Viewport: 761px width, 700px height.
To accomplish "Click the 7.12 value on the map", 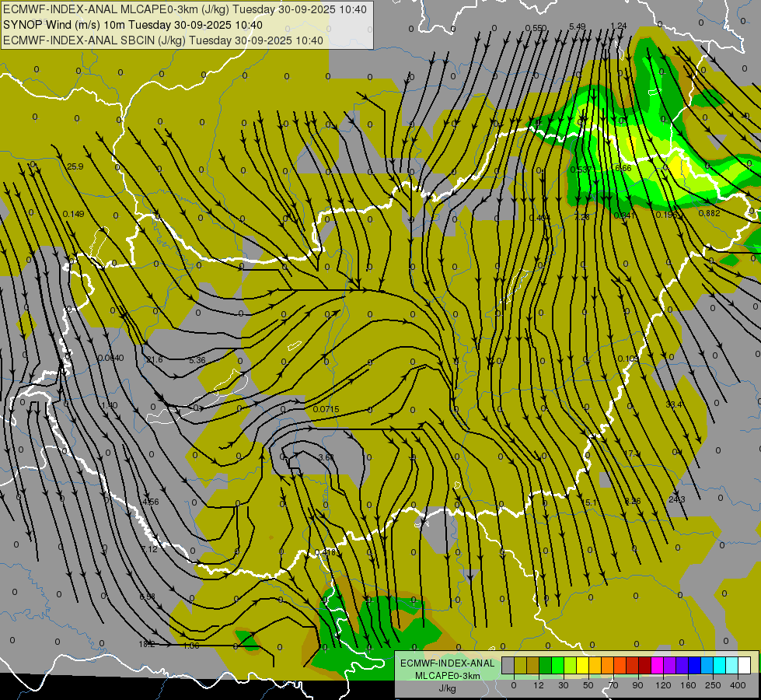I will (x=149, y=549).
